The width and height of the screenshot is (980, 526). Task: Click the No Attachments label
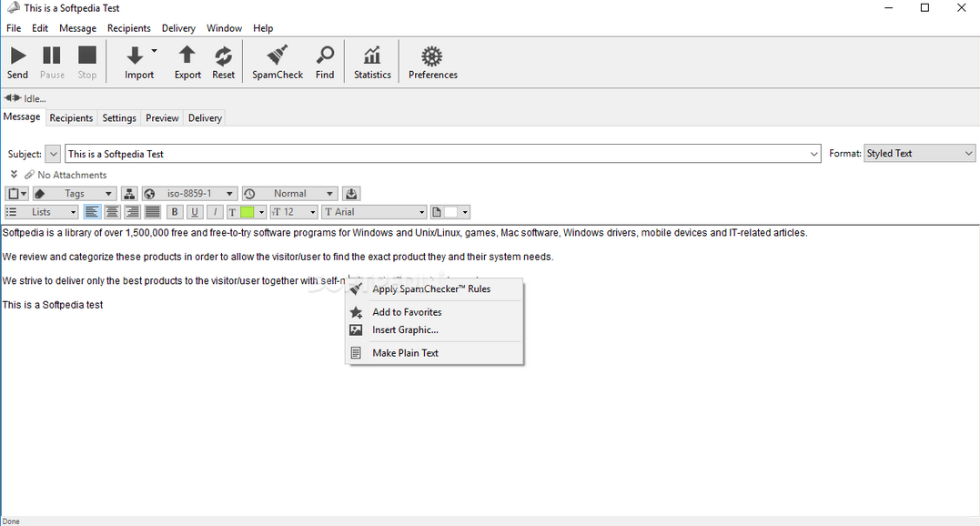pyautogui.click(x=72, y=175)
